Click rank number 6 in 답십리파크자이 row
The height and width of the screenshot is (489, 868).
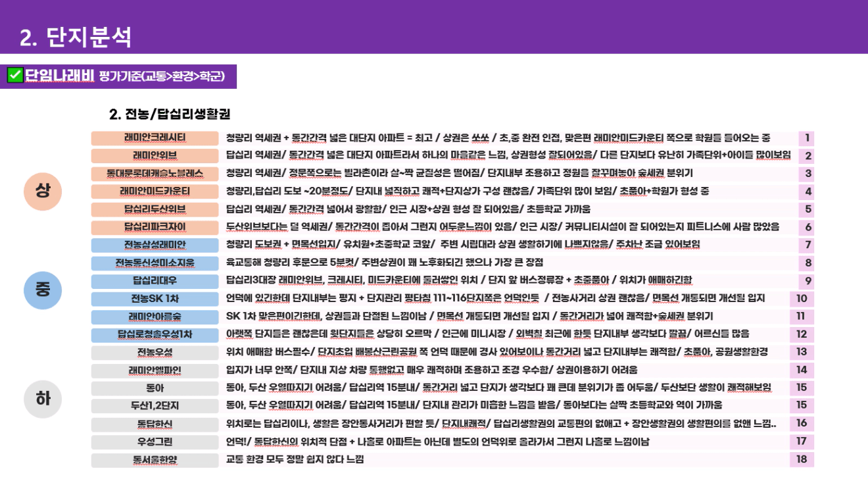pyautogui.click(x=807, y=227)
